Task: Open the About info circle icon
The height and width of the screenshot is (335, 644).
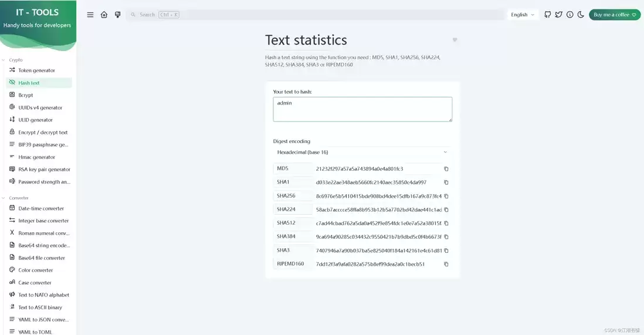Action: tap(570, 15)
